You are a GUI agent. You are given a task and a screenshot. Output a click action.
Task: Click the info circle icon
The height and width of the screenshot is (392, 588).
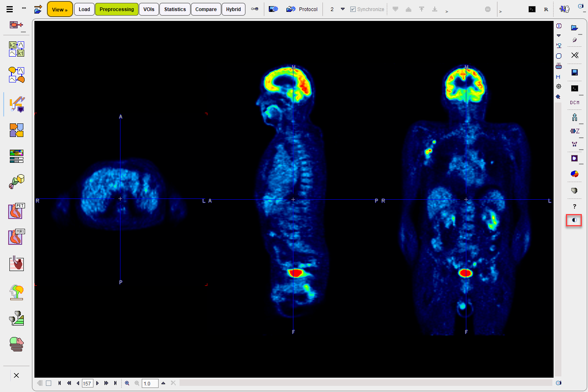[x=558, y=26]
